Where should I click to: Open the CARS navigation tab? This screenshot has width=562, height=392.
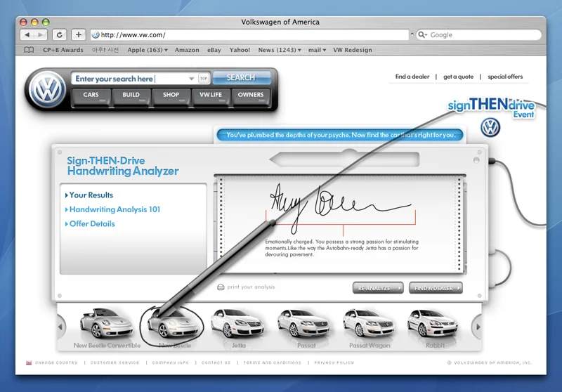pyautogui.click(x=91, y=97)
